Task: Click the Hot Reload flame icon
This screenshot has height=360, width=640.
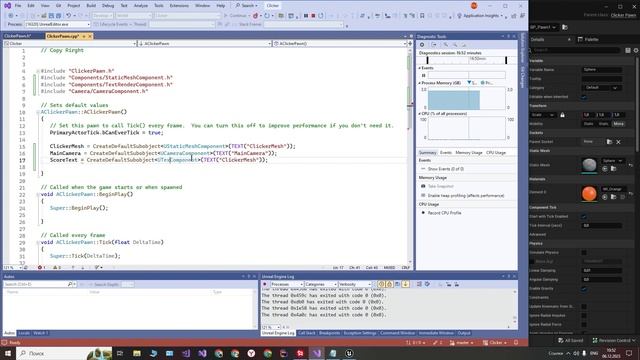Action: (x=256, y=16)
